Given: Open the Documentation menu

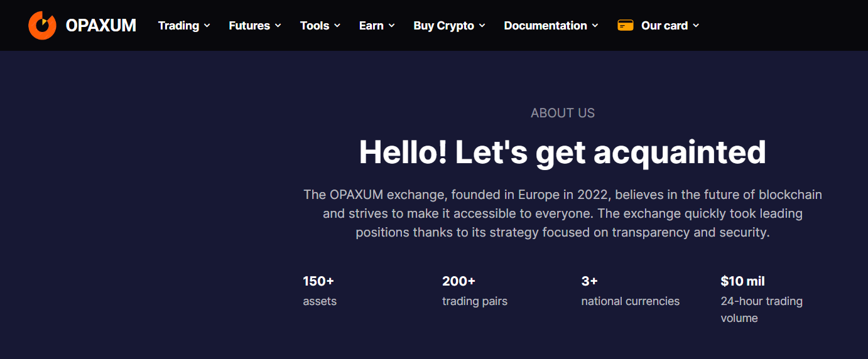Looking at the screenshot, I should (551, 26).
